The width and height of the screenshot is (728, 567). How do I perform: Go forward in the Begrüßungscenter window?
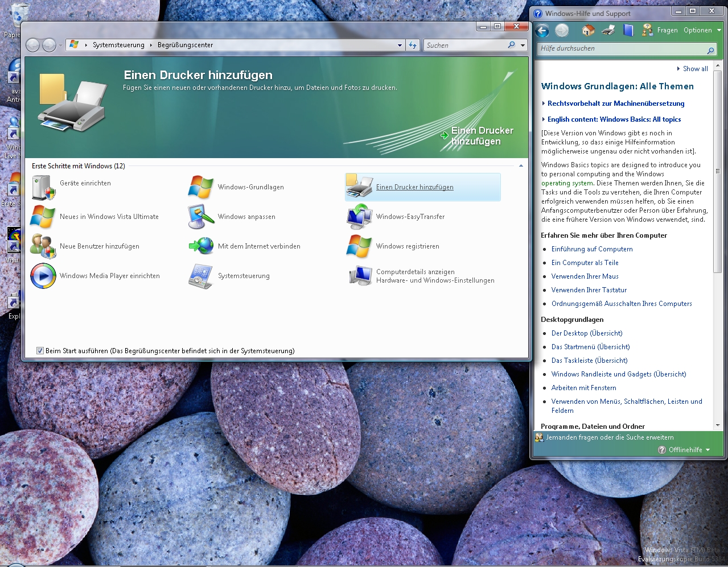point(50,45)
